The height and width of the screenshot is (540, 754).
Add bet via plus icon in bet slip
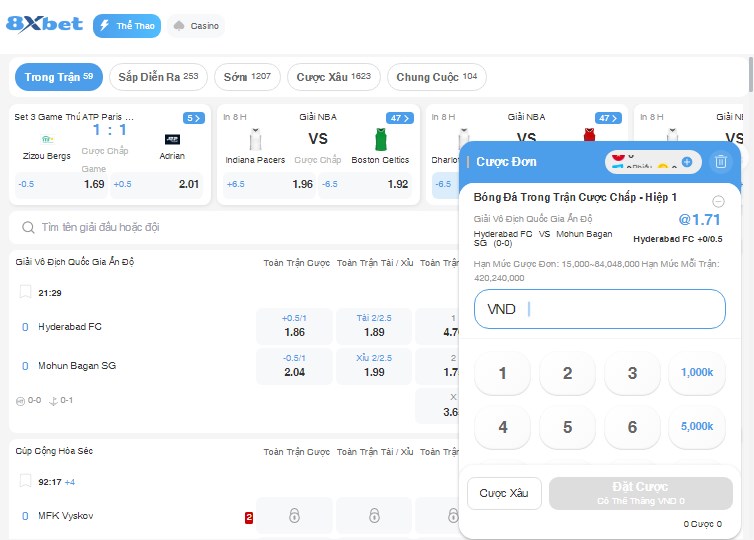click(x=687, y=162)
